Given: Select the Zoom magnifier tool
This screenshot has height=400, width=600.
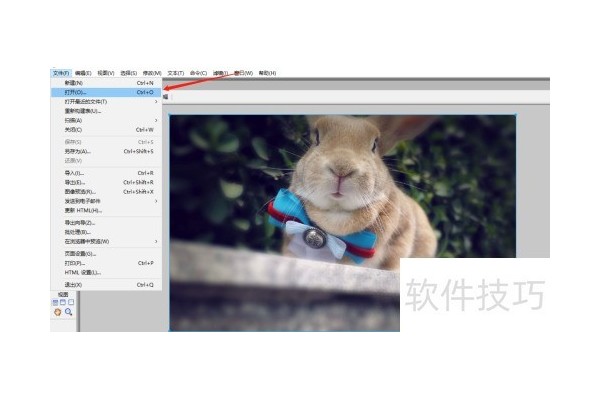Looking at the screenshot, I should click(68, 312).
